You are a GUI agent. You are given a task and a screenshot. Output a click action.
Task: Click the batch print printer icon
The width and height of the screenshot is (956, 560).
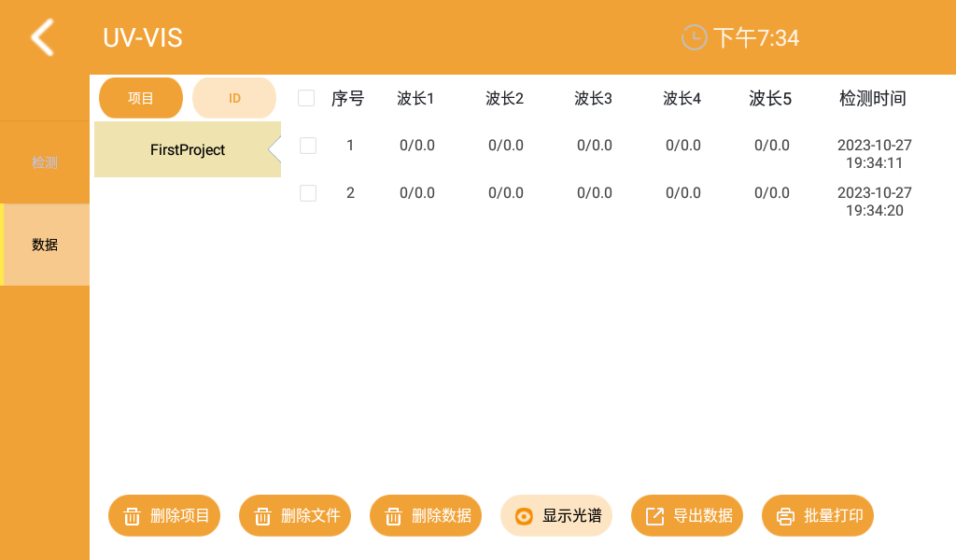tap(785, 515)
